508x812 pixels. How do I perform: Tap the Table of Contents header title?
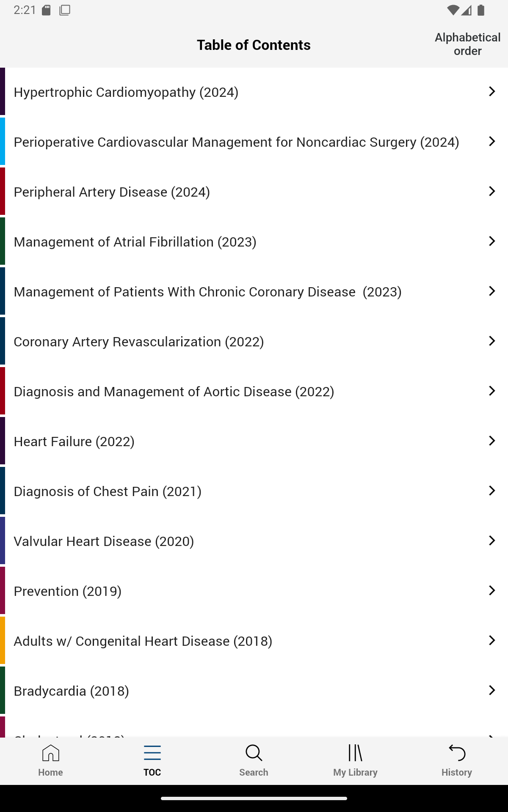(254, 45)
